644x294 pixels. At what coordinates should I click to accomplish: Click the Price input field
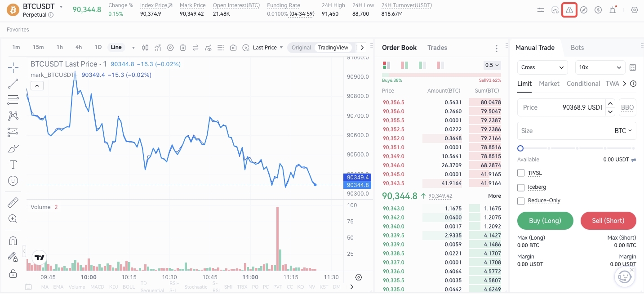(562, 107)
